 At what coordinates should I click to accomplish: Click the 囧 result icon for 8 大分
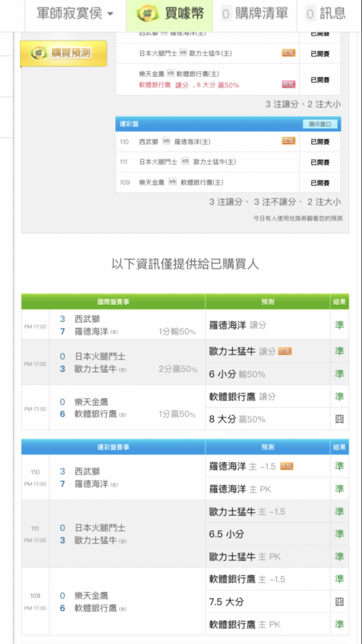[x=339, y=419]
